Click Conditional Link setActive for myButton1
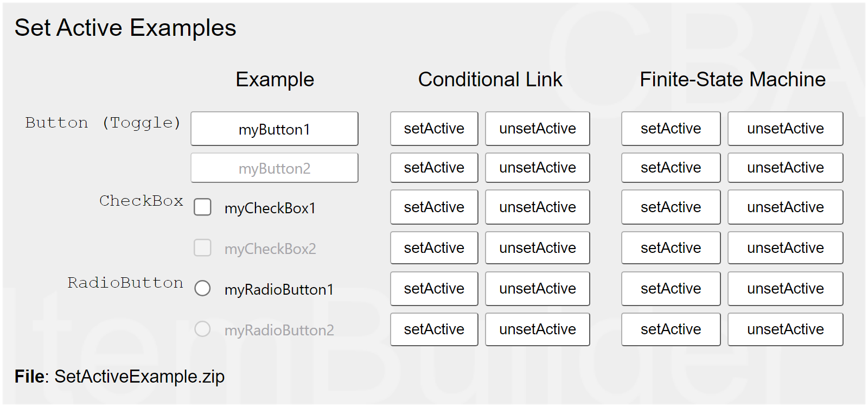The height and width of the screenshot is (407, 868). (x=434, y=129)
